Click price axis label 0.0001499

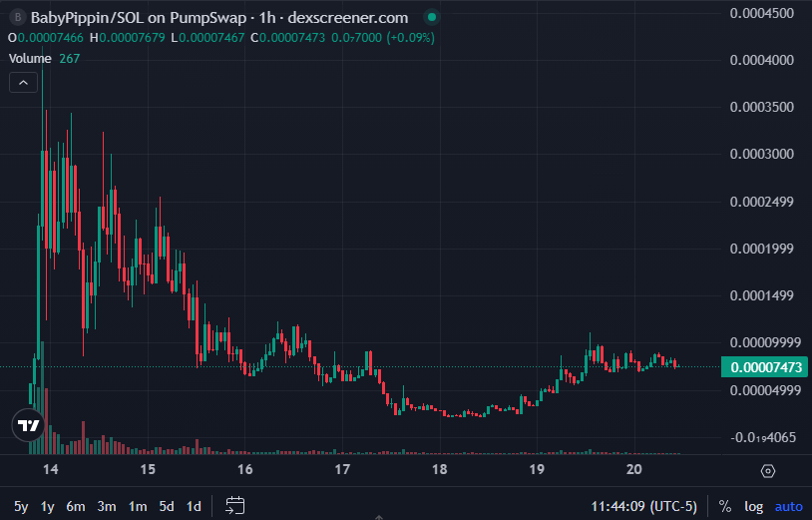point(762,295)
